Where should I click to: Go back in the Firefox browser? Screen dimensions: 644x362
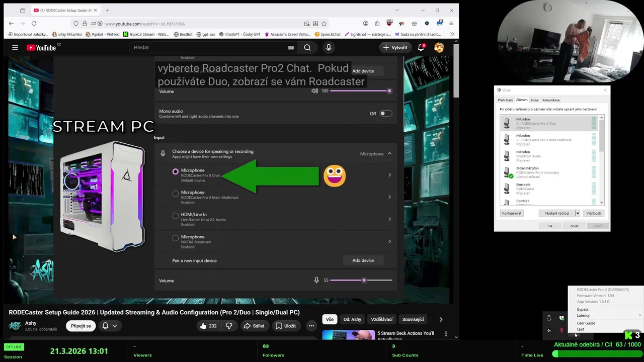coord(12,23)
